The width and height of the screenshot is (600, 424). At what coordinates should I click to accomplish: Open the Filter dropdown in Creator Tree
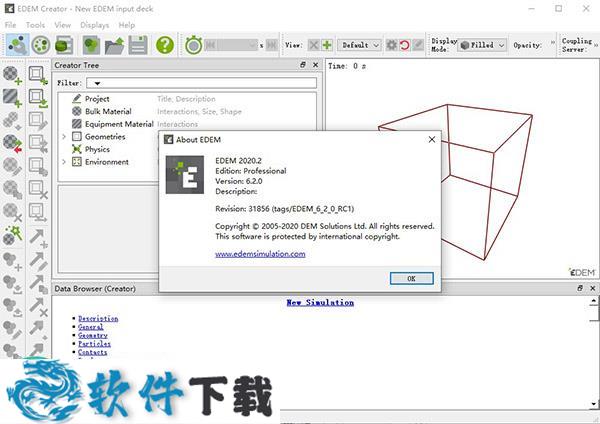[x=97, y=83]
